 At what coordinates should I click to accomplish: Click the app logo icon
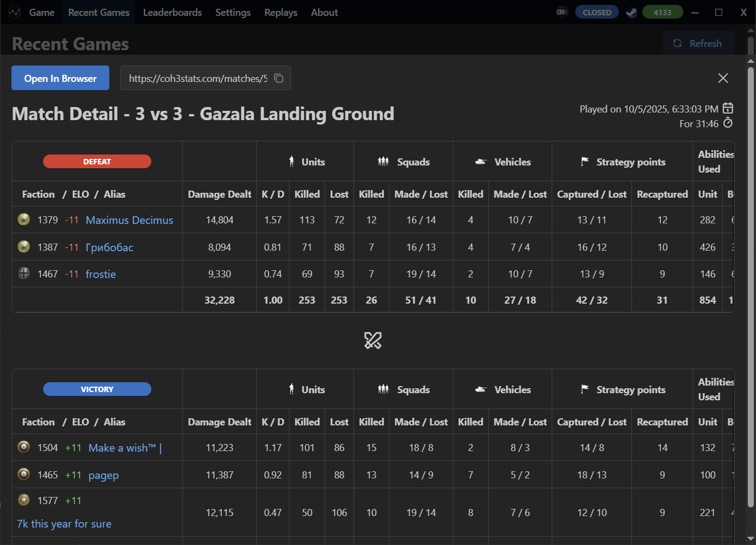click(x=15, y=12)
